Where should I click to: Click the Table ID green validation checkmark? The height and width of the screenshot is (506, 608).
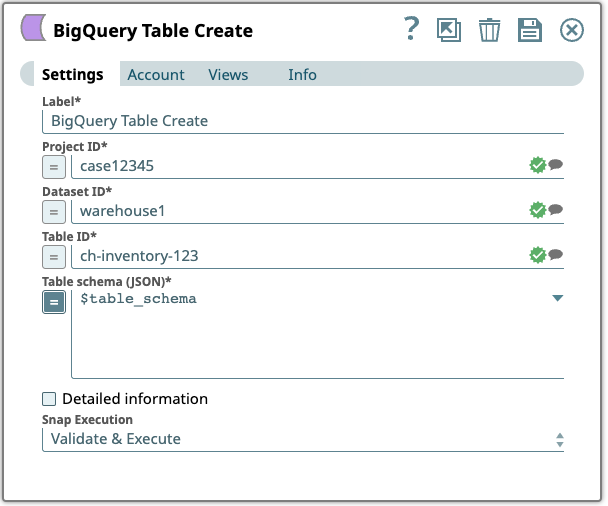click(537, 255)
